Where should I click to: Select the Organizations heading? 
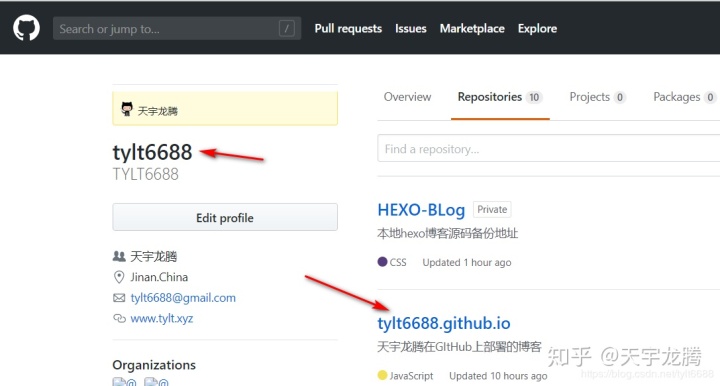(154, 365)
